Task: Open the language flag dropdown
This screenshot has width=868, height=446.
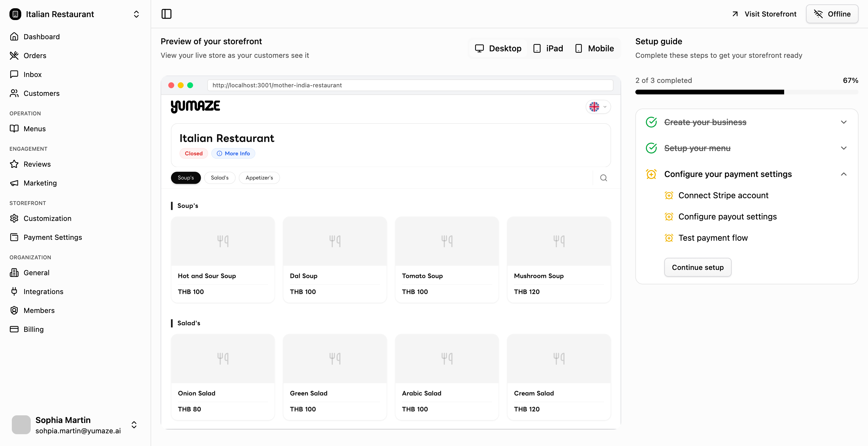Action: click(x=598, y=107)
